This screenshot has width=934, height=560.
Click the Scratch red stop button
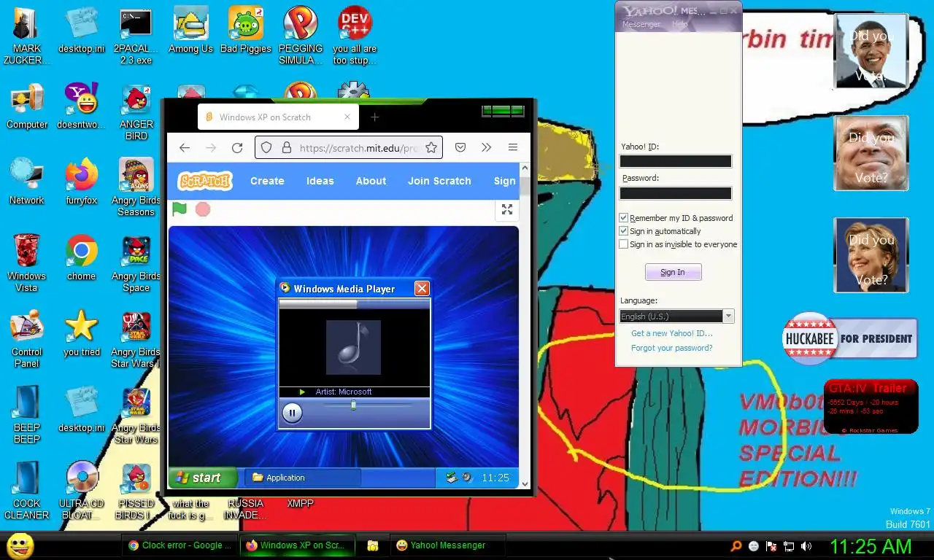click(x=203, y=209)
